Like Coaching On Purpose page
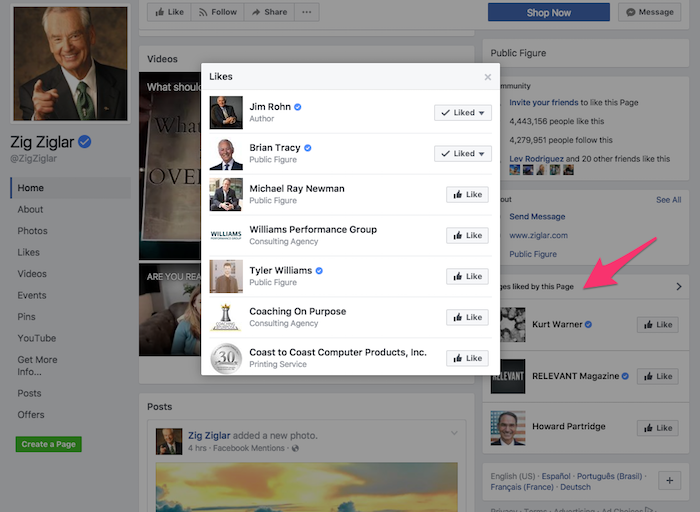Image resolution: width=700 pixels, height=512 pixels. pos(467,317)
